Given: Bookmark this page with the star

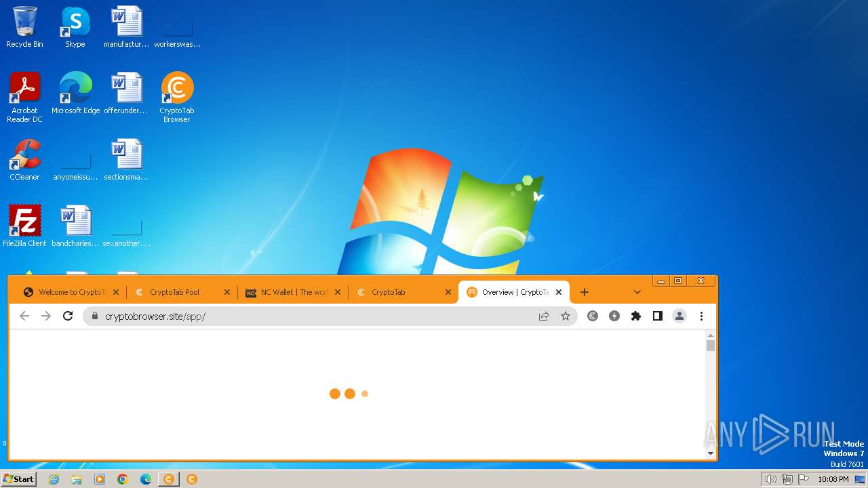Looking at the screenshot, I should click(x=566, y=316).
